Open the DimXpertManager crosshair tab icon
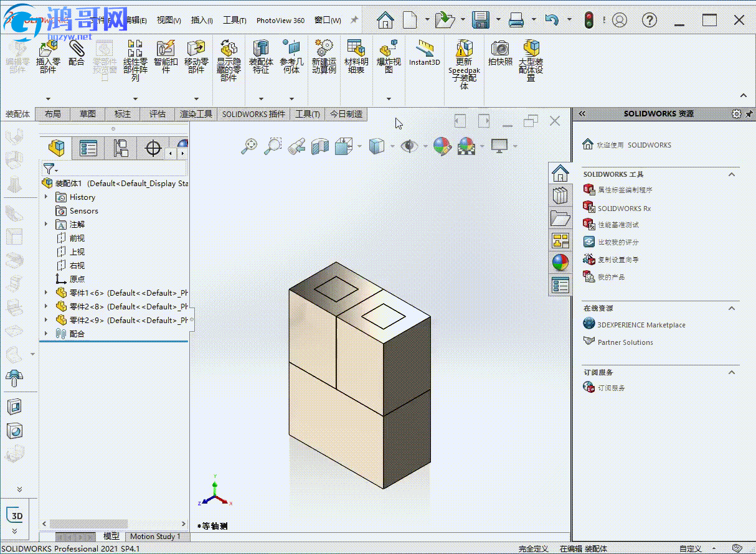 [153, 148]
